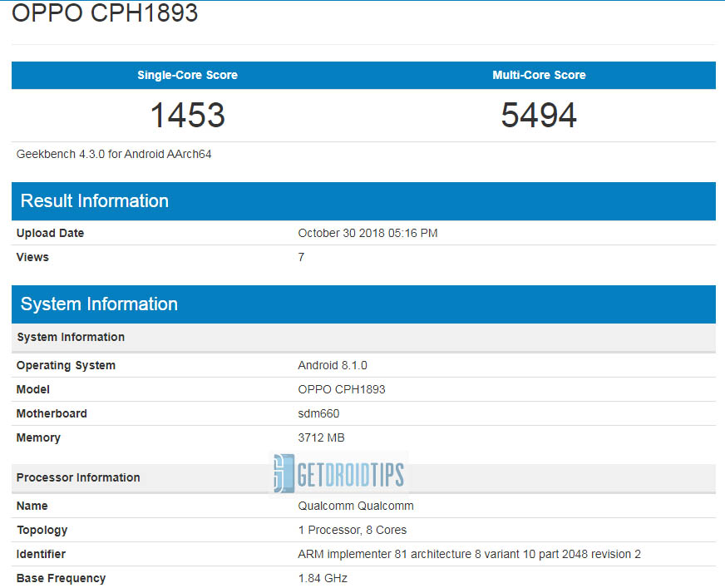Click the Views label
Screen dimensions: 725x588
tap(32, 257)
